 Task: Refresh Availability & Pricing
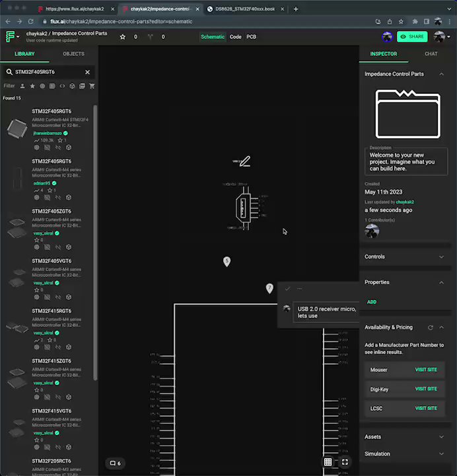pyautogui.click(x=431, y=327)
